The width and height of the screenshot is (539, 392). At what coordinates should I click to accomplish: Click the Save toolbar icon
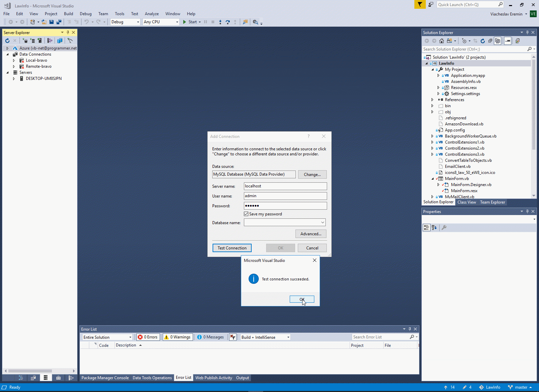52,22
